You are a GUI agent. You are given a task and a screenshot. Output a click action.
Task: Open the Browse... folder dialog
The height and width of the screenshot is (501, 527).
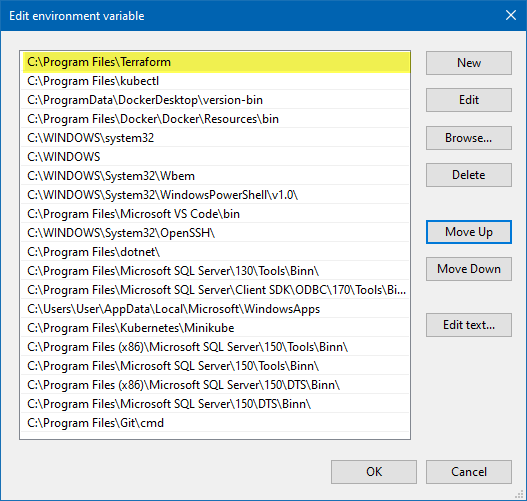pos(469,138)
